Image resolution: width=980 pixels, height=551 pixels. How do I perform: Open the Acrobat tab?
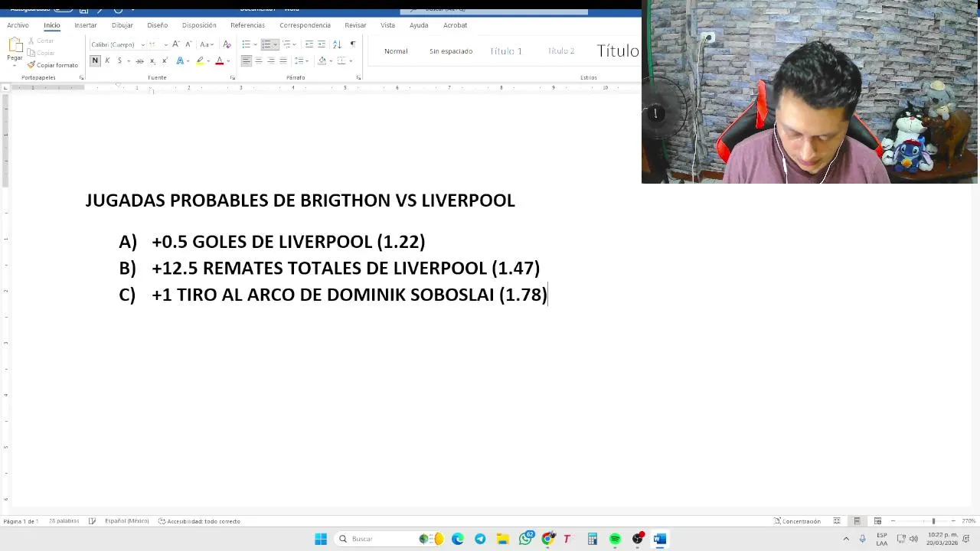[455, 25]
